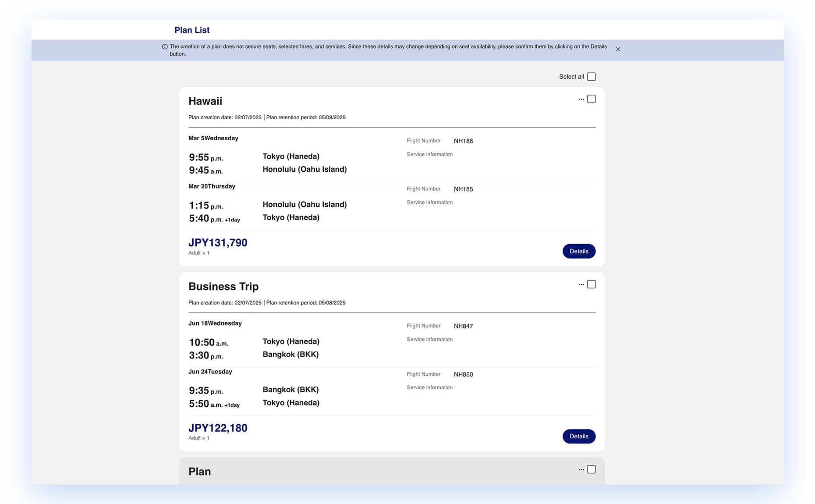Click the JPY122,180 fare amount
This screenshot has height=504, width=815.
click(x=218, y=428)
